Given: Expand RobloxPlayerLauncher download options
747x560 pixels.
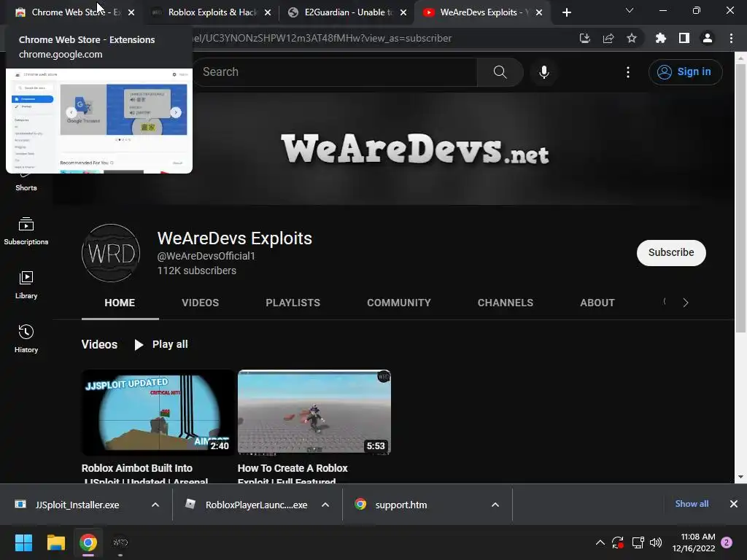Looking at the screenshot, I should (325, 505).
